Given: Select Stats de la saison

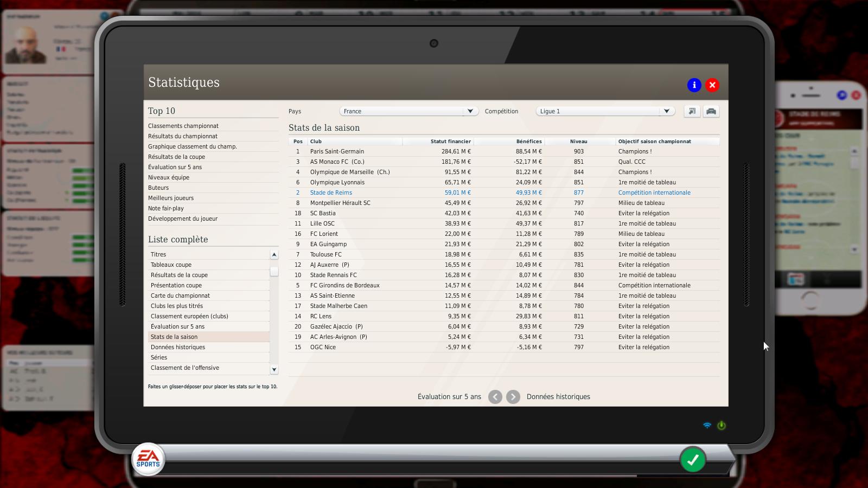Looking at the screenshot, I should tap(209, 337).
